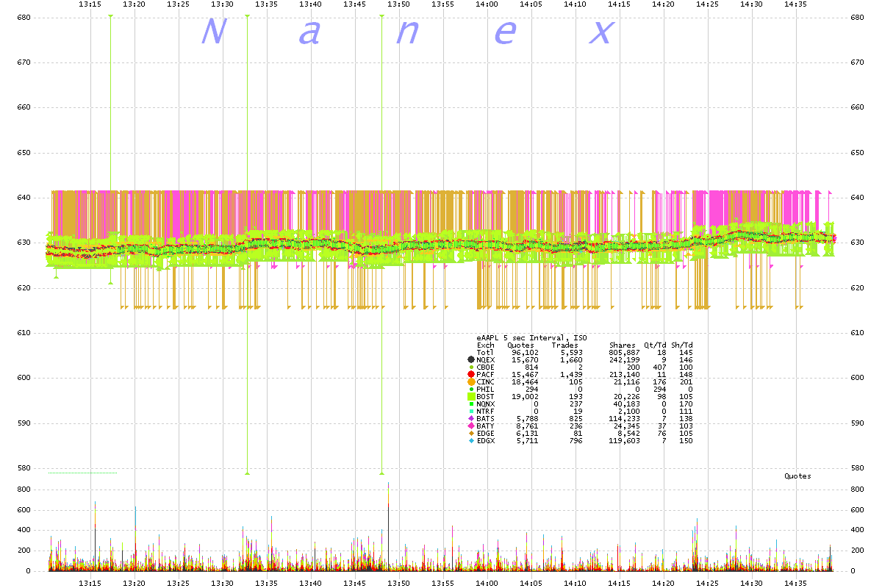Click the 'EDGX' exchange label
882x588 pixels.
pyautogui.click(x=486, y=440)
